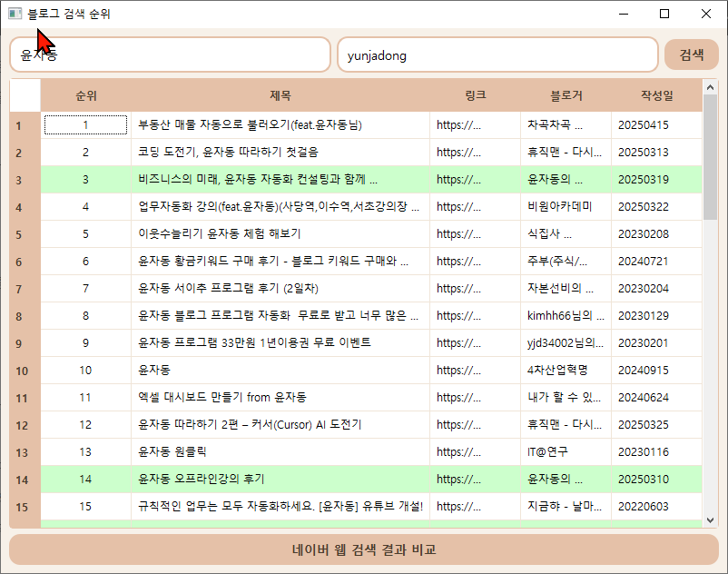The image size is (728, 574).
Task: Click the app icon in title bar
Action: click(15, 14)
